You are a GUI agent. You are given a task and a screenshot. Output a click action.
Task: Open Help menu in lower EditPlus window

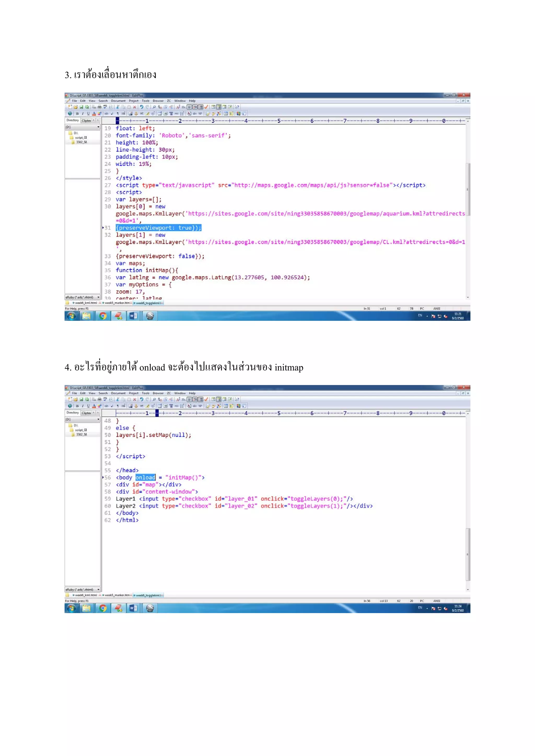[192, 393]
